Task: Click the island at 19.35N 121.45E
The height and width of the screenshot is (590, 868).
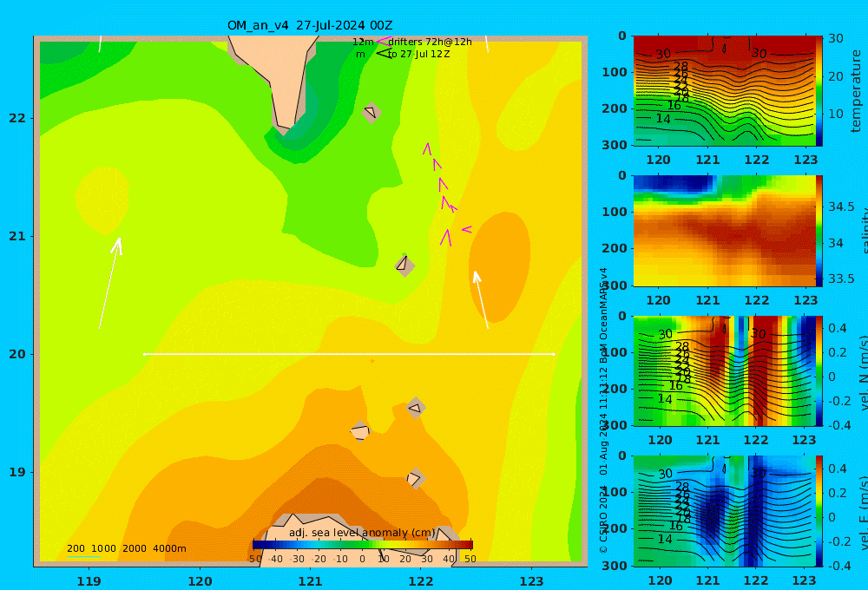Action: coord(360,430)
